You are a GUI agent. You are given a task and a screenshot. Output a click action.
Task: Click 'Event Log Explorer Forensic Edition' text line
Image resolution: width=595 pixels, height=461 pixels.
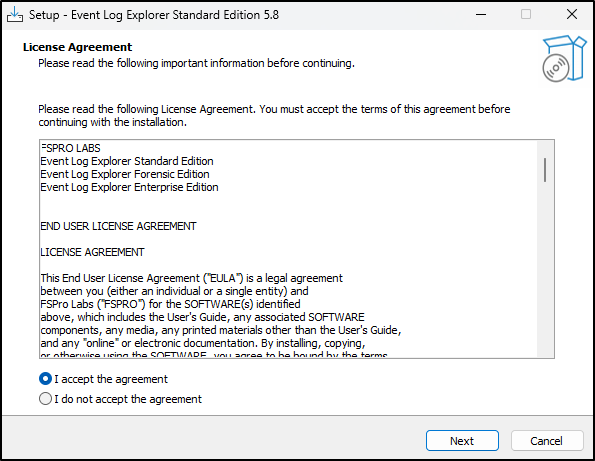(125, 174)
